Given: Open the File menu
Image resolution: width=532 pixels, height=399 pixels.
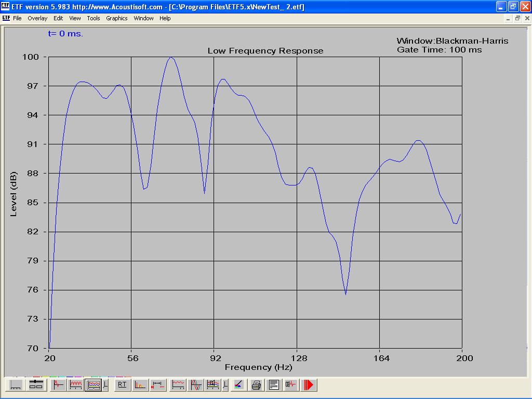Looking at the screenshot, I should pos(17,18).
